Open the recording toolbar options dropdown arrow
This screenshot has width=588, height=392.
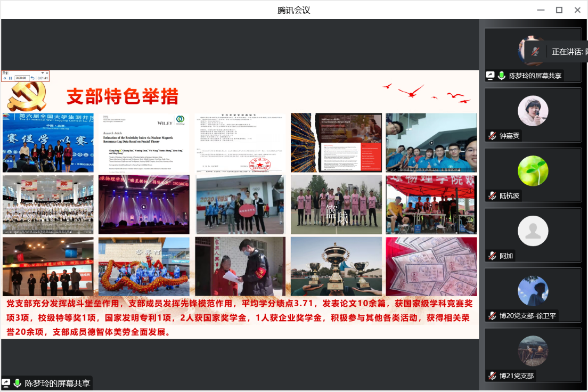click(x=42, y=73)
